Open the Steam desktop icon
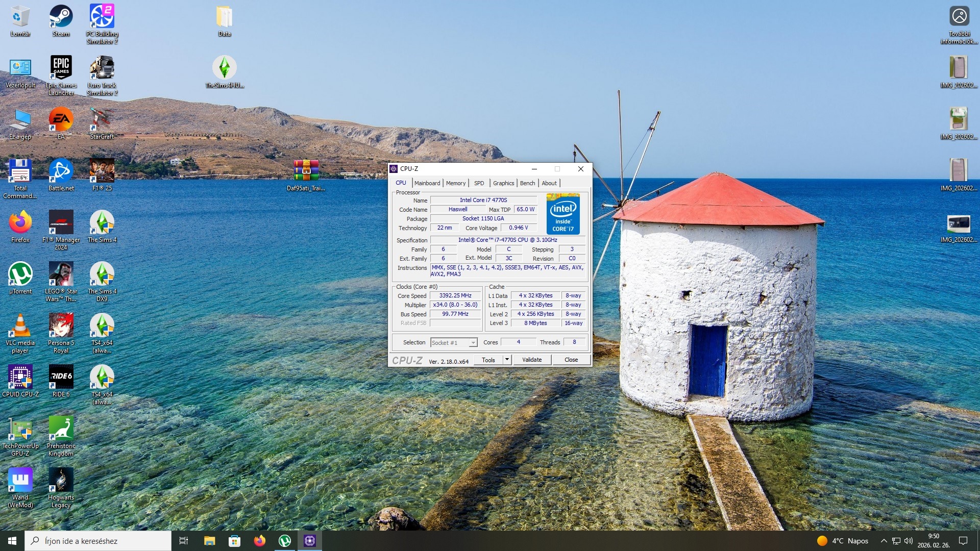 (x=61, y=17)
